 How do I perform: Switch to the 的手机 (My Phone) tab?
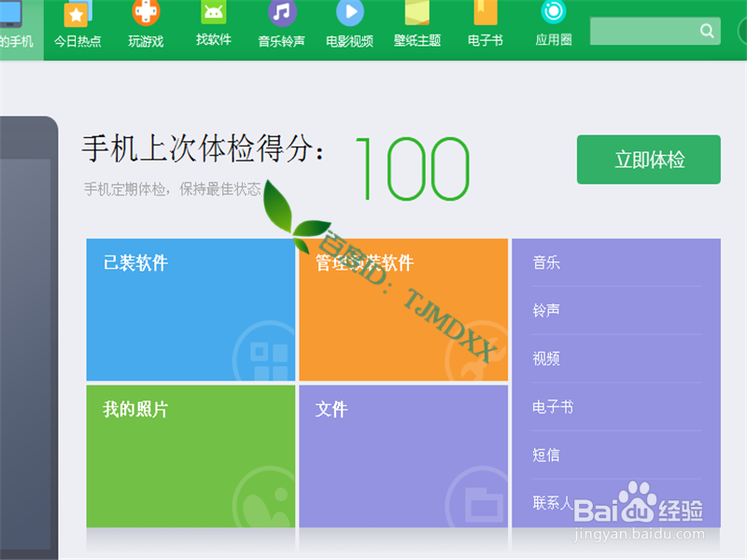[20, 29]
